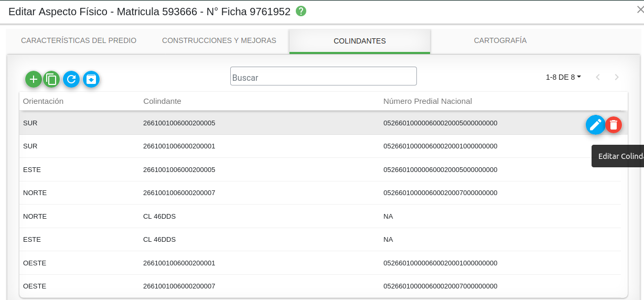
Task: Click the green copy colindantes icon
Action: point(51,79)
